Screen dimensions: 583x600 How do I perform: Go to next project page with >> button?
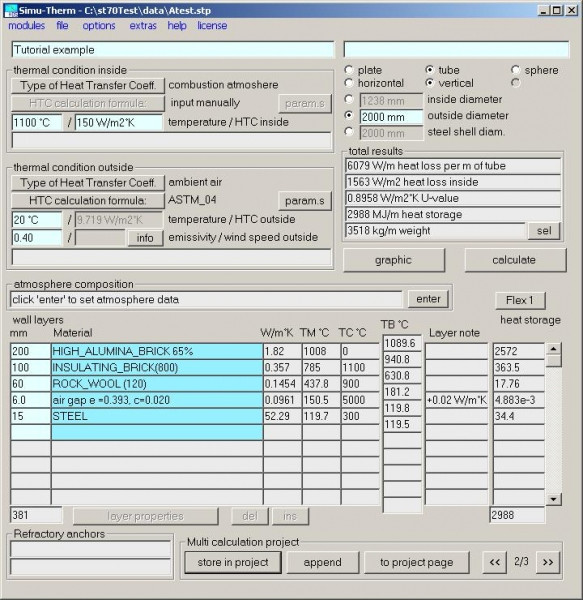[x=548, y=562]
